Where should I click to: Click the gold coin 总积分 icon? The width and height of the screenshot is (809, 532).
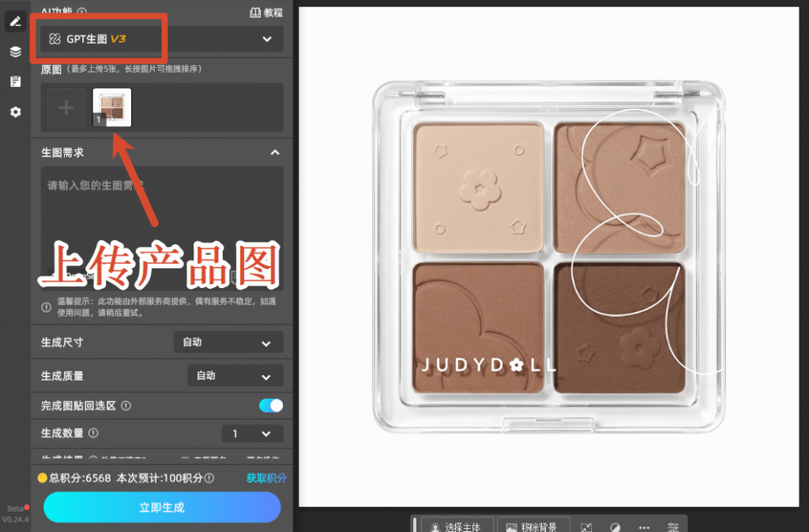(x=43, y=478)
